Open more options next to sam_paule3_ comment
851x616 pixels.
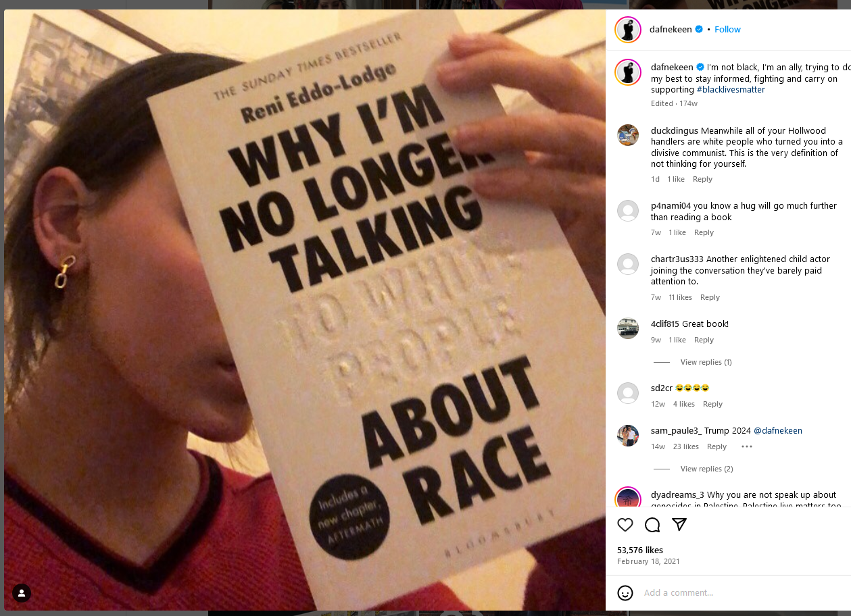(x=747, y=446)
